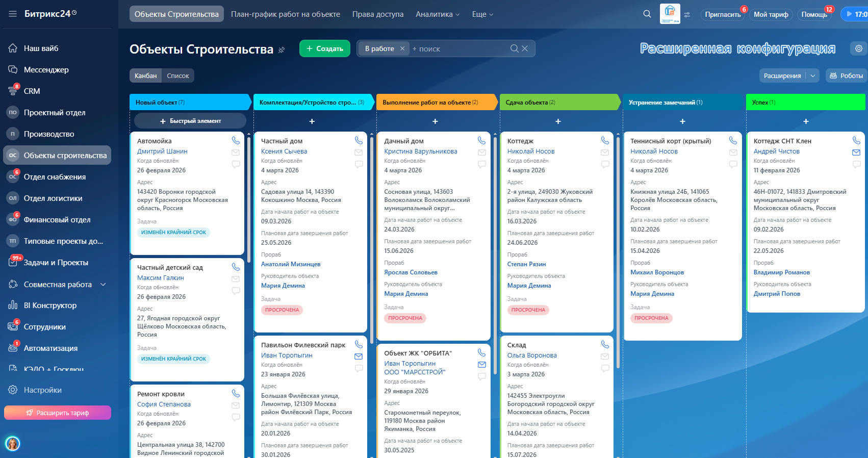Image resolution: width=868 pixels, height=458 pixels.
Task: Select the Выполнение работ orange stage header
Action: 437,102
